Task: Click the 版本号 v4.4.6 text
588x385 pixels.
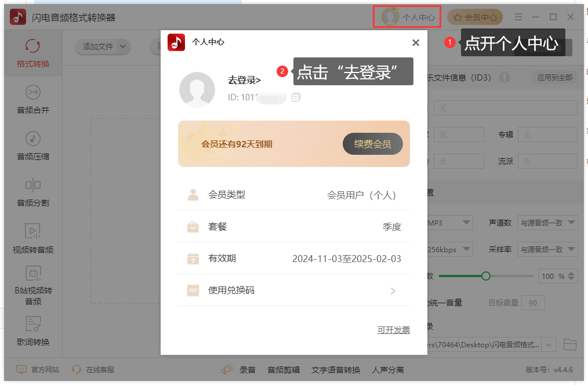Action: coord(549,369)
